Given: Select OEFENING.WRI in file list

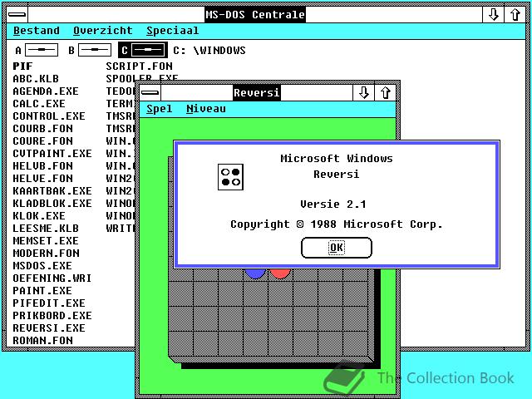Looking at the screenshot, I should [52, 278].
